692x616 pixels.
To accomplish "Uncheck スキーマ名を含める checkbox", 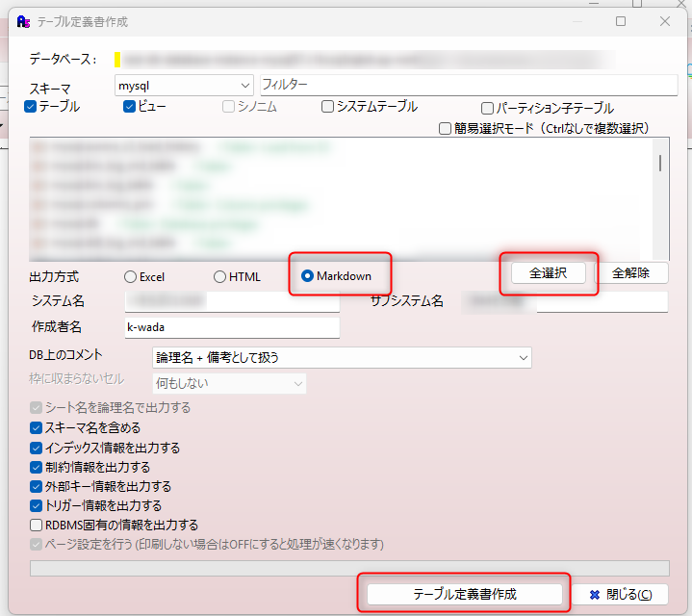I will pyautogui.click(x=36, y=428).
